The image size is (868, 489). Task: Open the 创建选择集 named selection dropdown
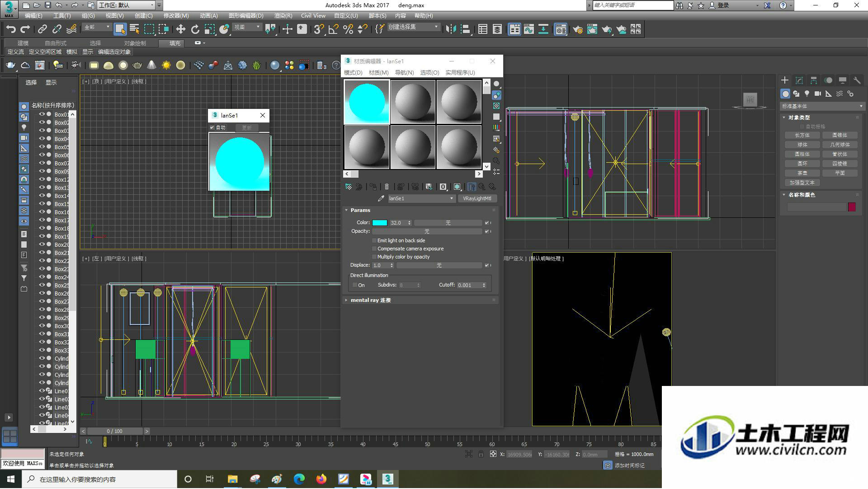tap(413, 28)
